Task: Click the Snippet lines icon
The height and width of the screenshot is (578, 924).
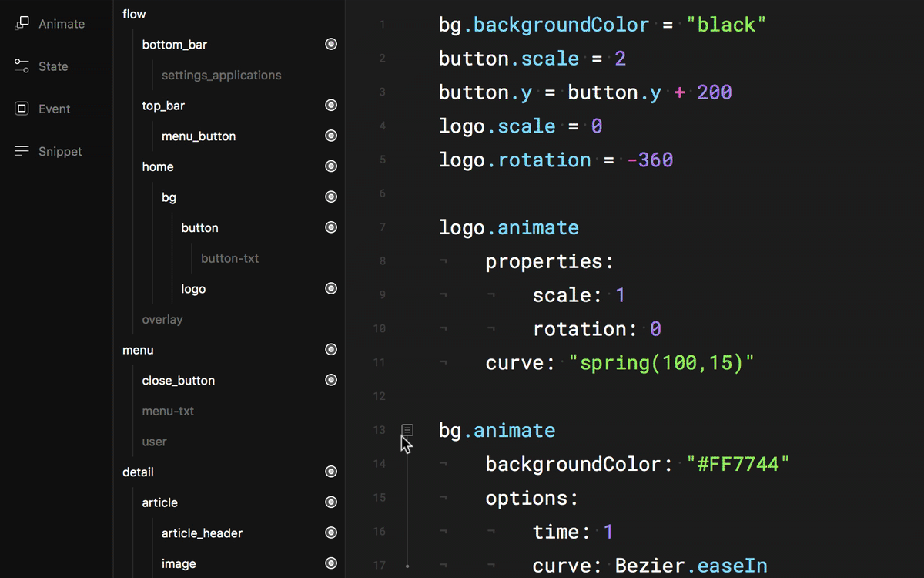Action: click(22, 151)
